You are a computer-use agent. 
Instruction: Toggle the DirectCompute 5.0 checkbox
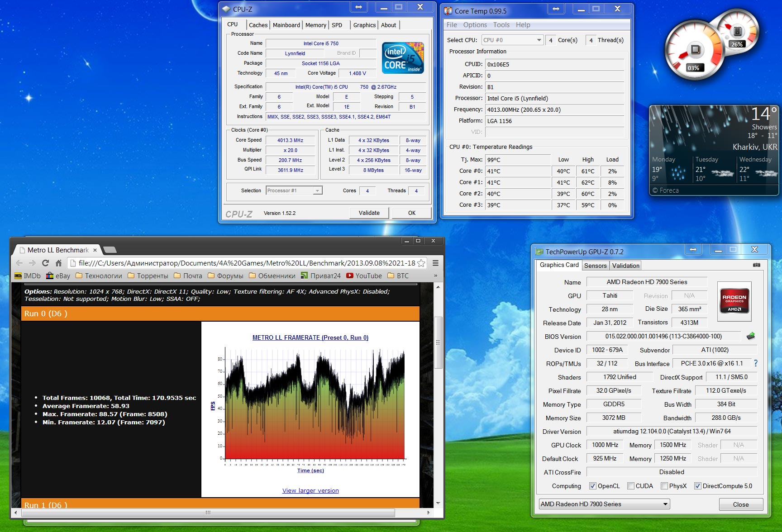point(697,486)
